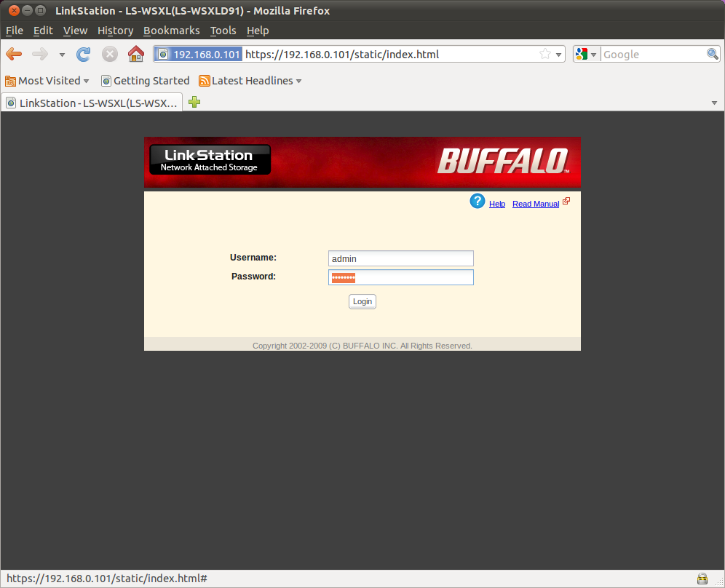Open the History menu
725x588 pixels.
click(115, 31)
